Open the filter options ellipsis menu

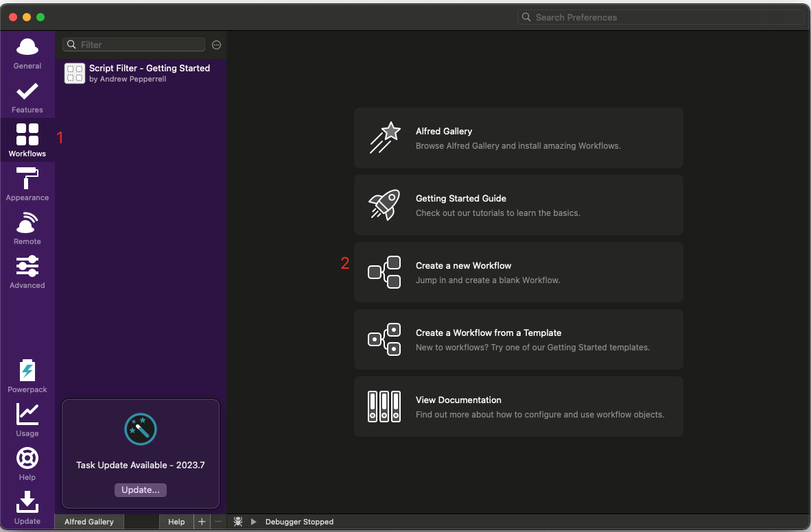[x=217, y=45]
